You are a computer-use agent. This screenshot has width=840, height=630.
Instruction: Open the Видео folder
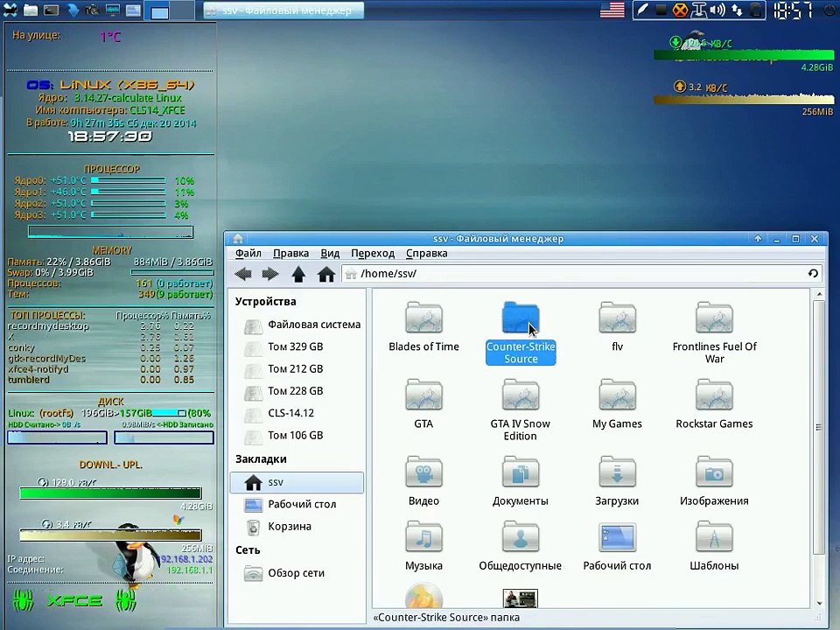(x=423, y=481)
